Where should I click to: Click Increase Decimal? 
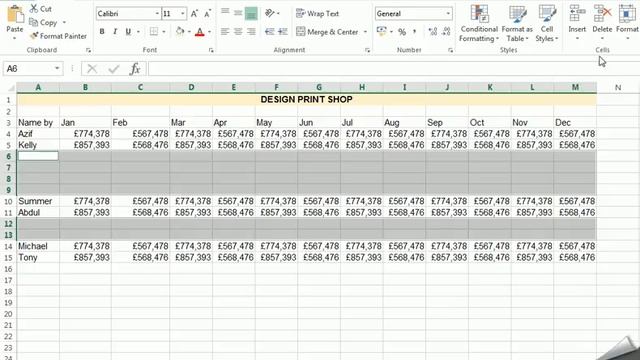(x=433, y=31)
